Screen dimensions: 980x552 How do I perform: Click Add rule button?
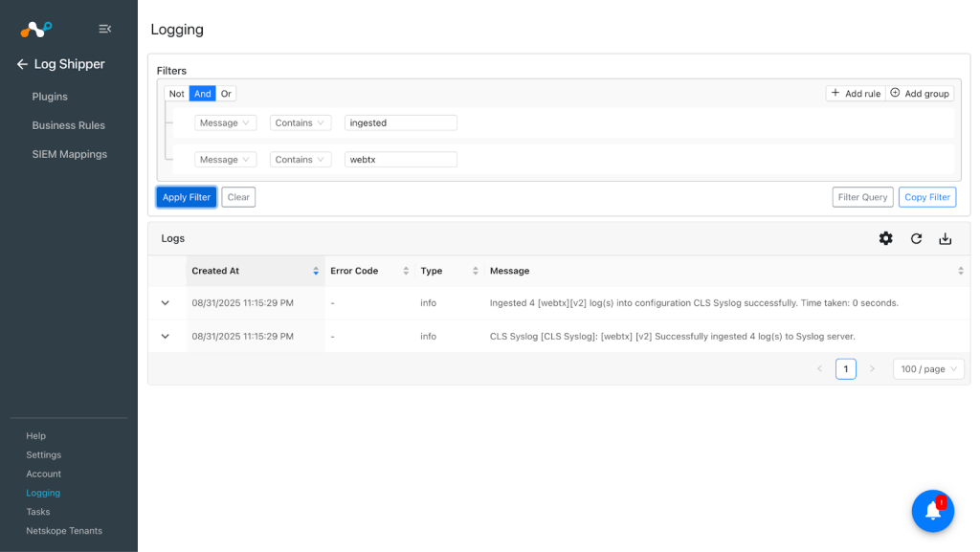click(856, 94)
